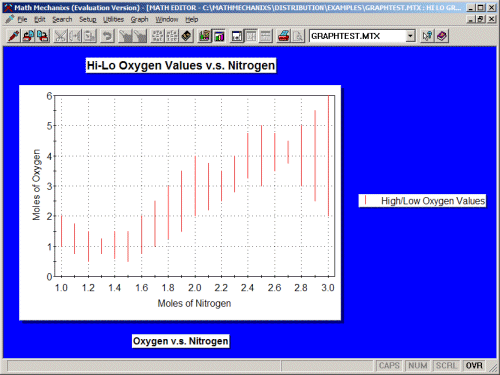Expand the Window menu list
This screenshot has height=375, width=500.
click(167, 20)
